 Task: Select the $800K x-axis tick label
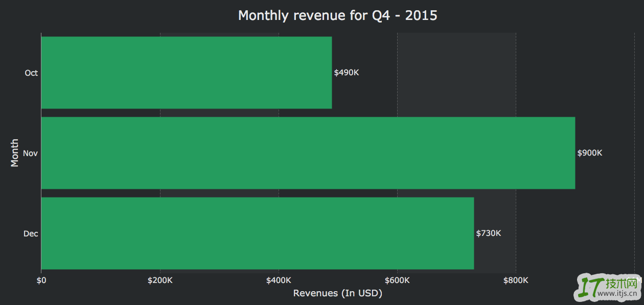516,280
